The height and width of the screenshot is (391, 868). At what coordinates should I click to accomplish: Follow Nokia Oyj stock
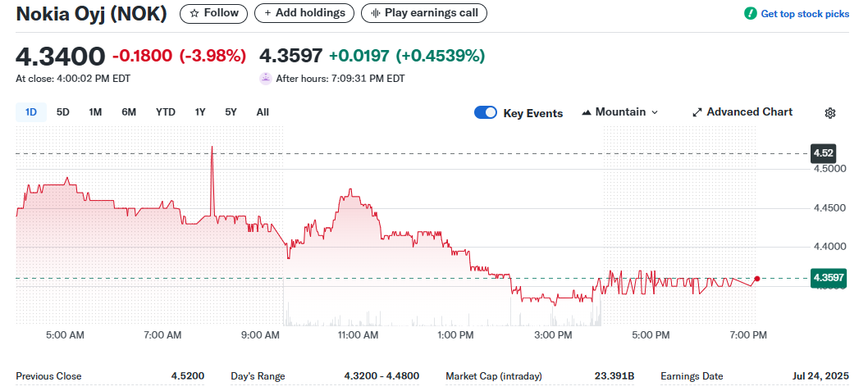213,13
